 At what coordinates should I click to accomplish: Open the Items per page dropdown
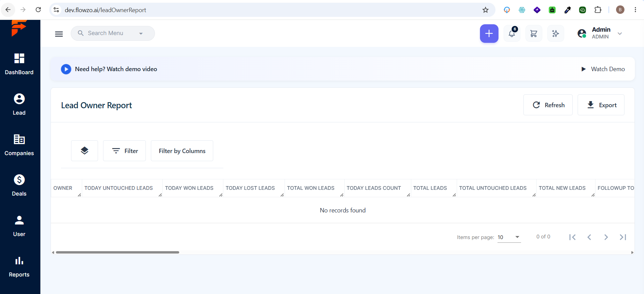click(509, 237)
